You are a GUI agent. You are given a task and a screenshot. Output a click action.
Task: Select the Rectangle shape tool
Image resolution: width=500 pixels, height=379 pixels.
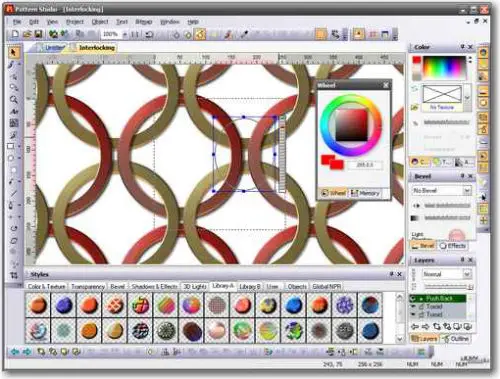coord(11,146)
